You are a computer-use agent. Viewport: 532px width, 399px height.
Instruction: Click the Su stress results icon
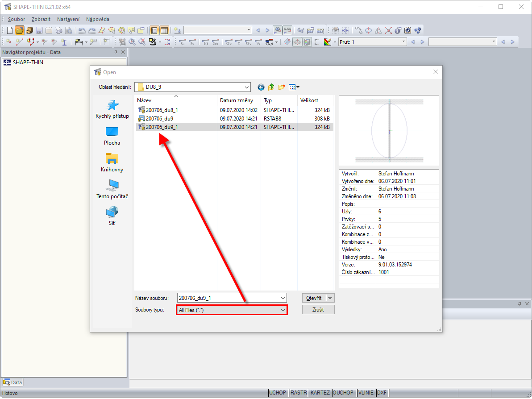[182, 42]
